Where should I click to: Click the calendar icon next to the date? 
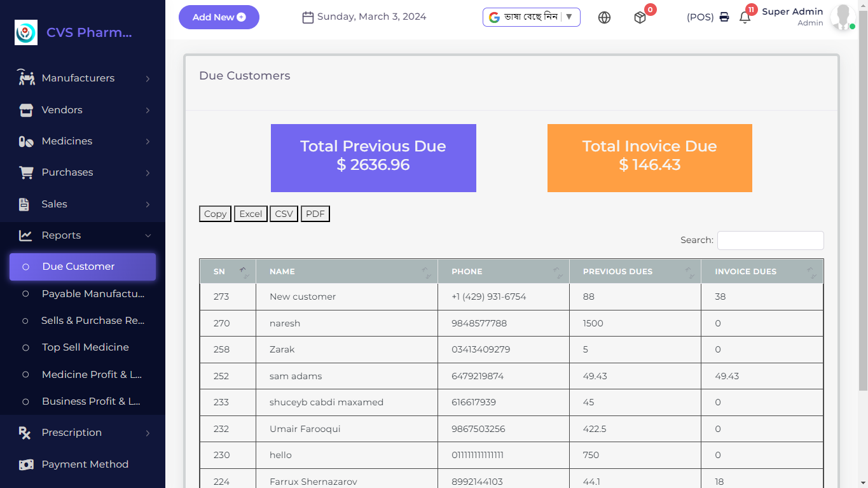(x=308, y=17)
